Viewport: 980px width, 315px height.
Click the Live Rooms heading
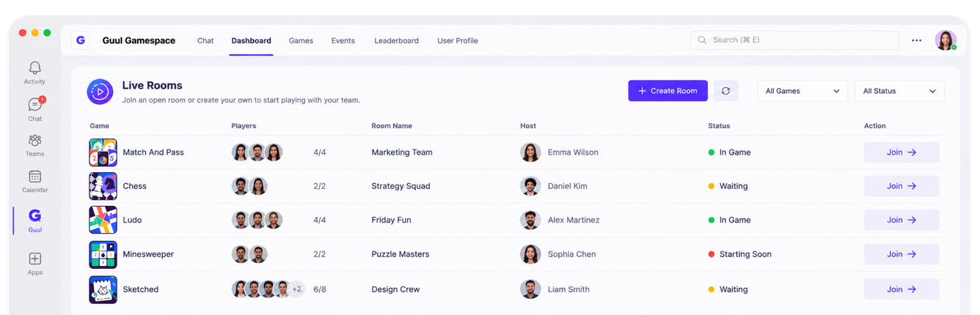(x=152, y=86)
